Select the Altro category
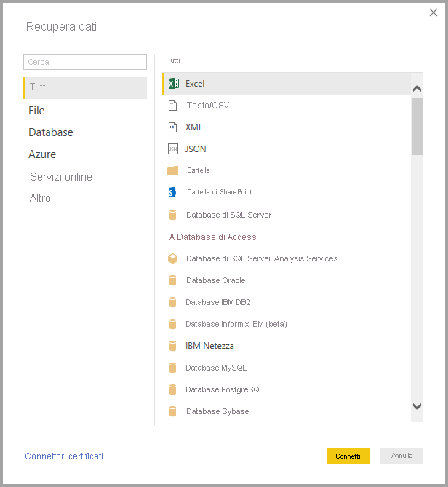Image resolution: width=448 pixels, height=487 pixels. click(40, 198)
